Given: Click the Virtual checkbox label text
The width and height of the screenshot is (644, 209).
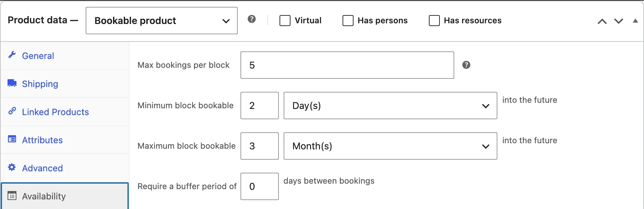Looking at the screenshot, I should tap(308, 21).
